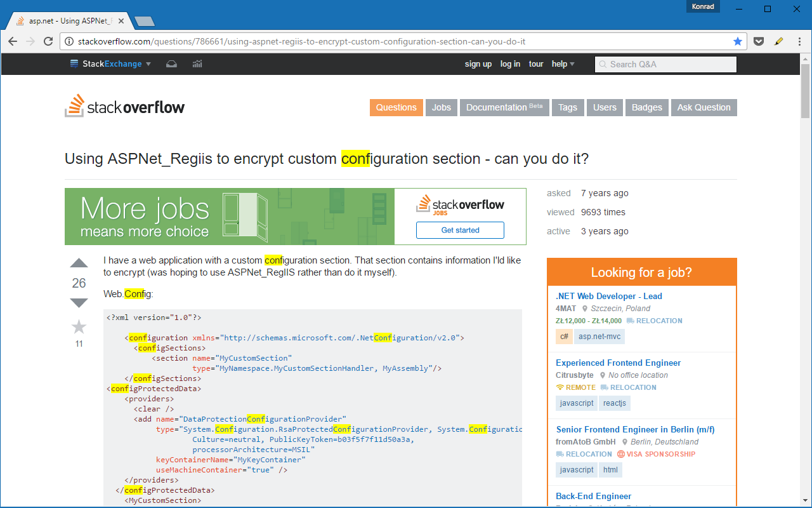This screenshot has height=508, width=812.
Task: Click the html tag
Action: click(x=610, y=470)
